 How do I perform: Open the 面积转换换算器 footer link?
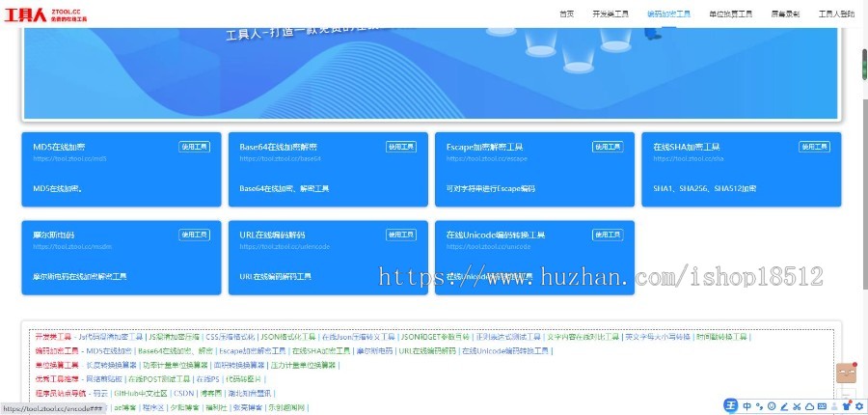click(x=239, y=365)
